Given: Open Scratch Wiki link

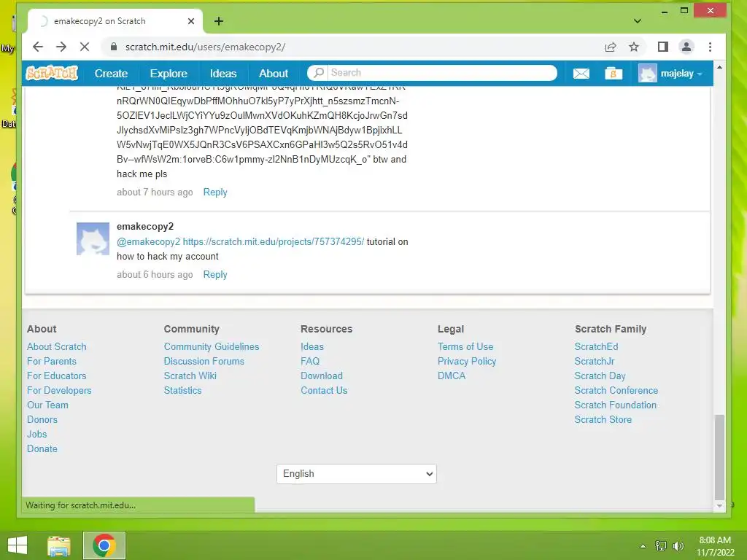Looking at the screenshot, I should tap(190, 376).
